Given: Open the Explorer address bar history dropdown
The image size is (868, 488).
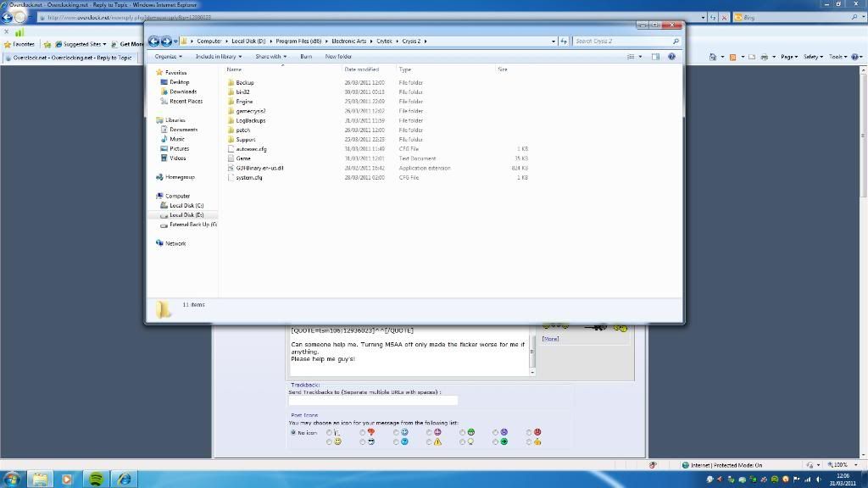Looking at the screenshot, I should coord(553,41).
